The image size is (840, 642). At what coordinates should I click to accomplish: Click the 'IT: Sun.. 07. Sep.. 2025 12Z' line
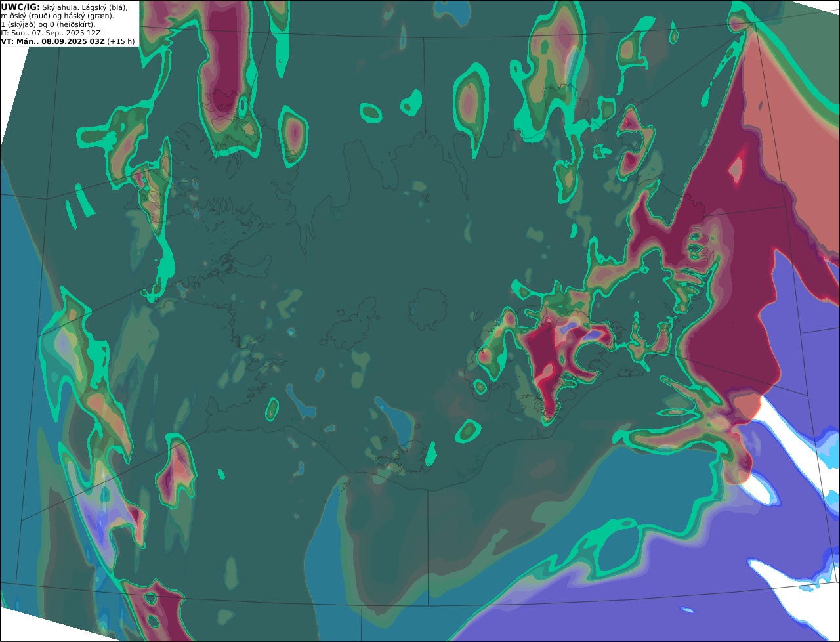pos(51,33)
